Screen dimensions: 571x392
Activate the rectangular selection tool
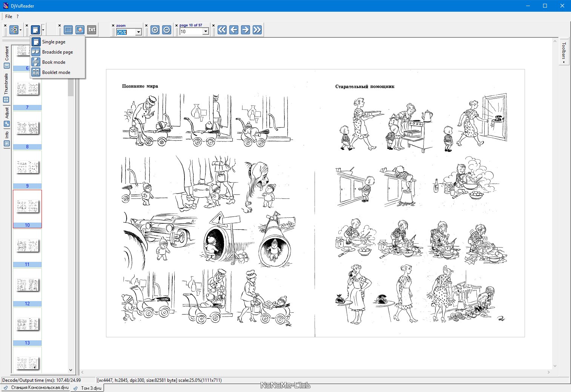pos(68,30)
